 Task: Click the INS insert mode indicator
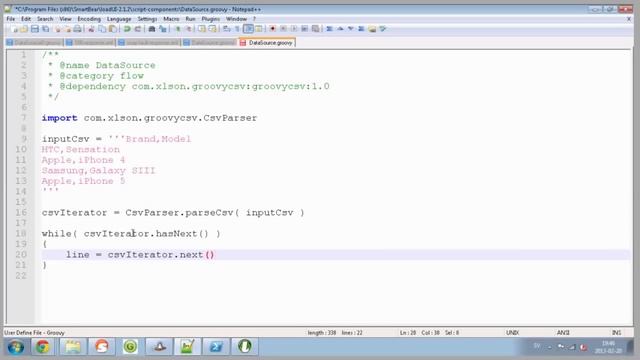[616, 333]
